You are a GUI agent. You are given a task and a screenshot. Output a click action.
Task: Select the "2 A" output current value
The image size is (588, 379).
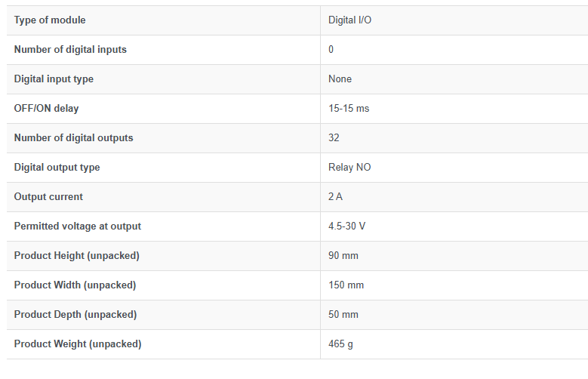coord(336,197)
